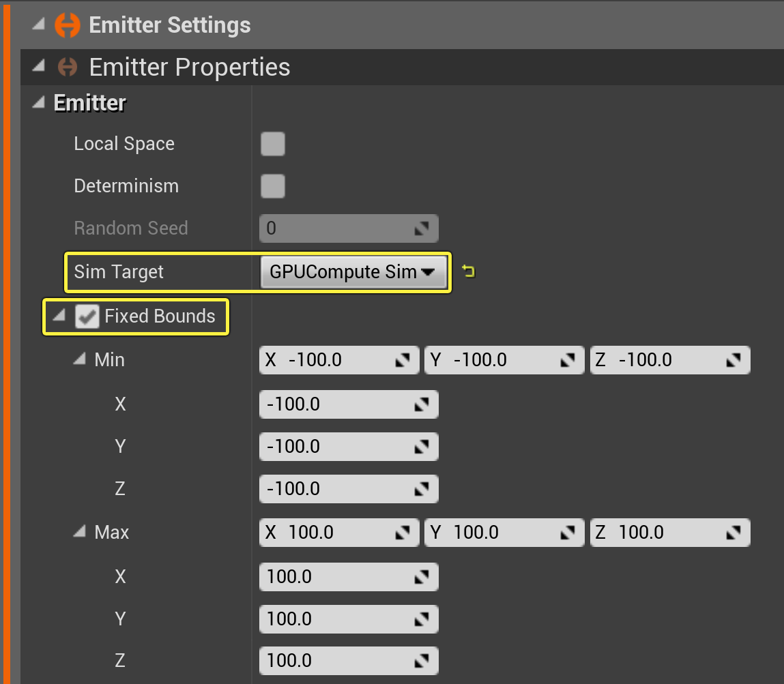This screenshot has height=684, width=784.
Task: Collapse the Max bounds section
Action: coord(80,531)
